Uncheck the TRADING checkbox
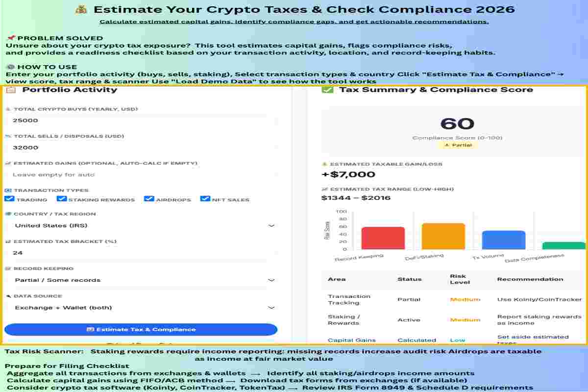588x392 pixels. pyautogui.click(x=9, y=198)
